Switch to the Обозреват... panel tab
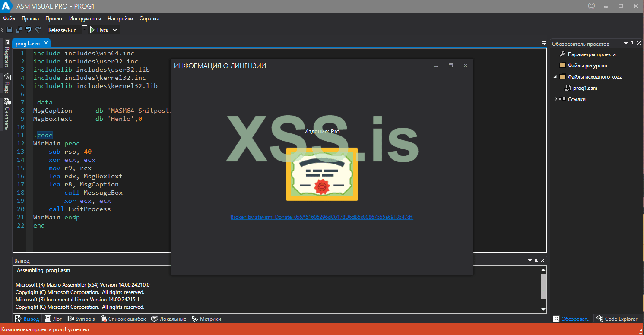The height and width of the screenshot is (335, 644). click(x=572, y=319)
